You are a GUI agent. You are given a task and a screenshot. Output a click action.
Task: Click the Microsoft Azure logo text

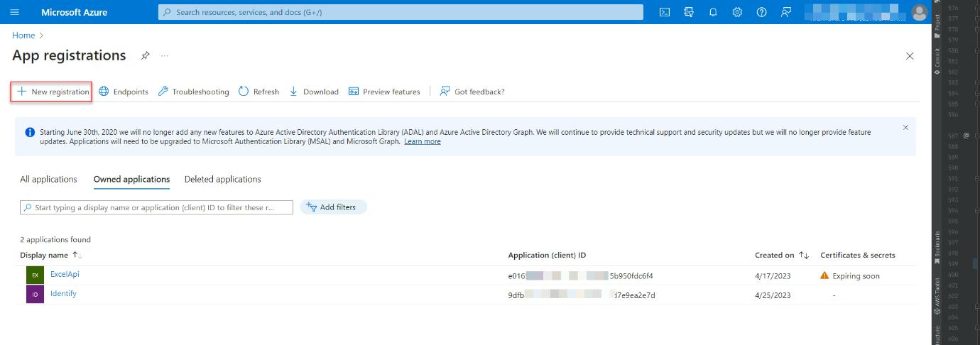tap(75, 12)
